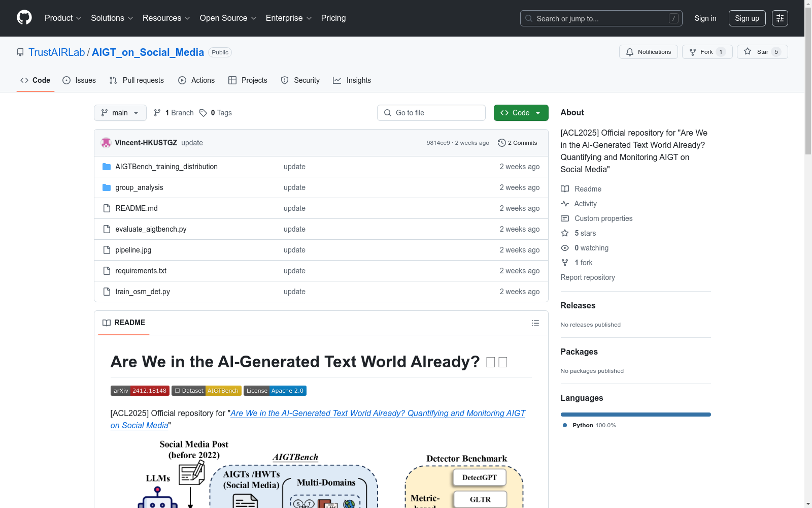Open the arXiv 2412.18148 badge

(x=140, y=391)
